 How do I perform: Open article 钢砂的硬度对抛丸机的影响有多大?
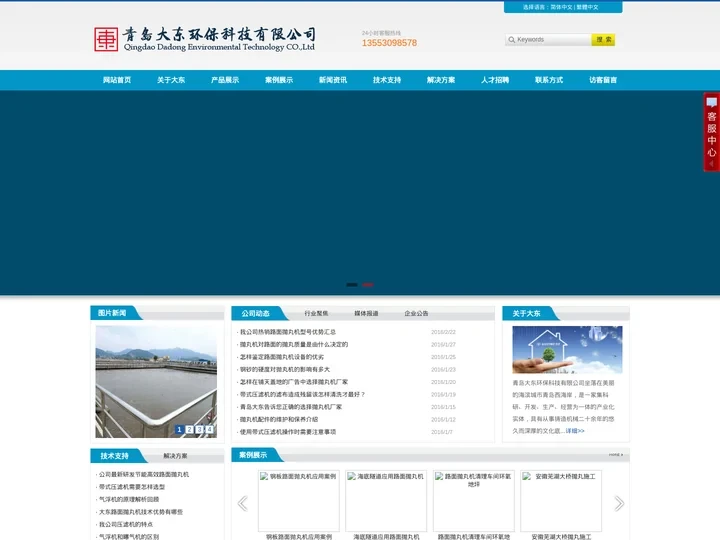(x=285, y=369)
